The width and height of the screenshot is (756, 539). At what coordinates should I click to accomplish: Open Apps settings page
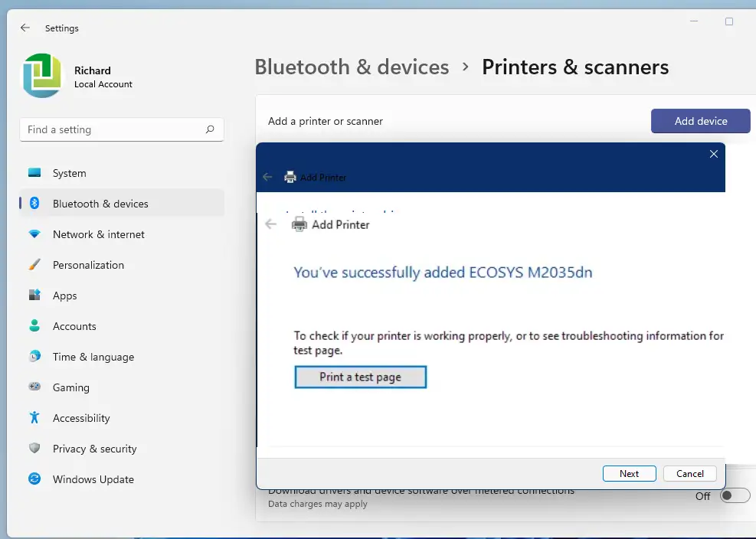[x=122, y=296]
